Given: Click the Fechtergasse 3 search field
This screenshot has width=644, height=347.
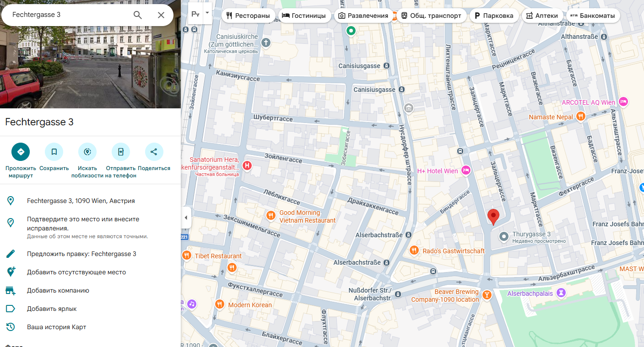Looking at the screenshot, I should pos(69,15).
